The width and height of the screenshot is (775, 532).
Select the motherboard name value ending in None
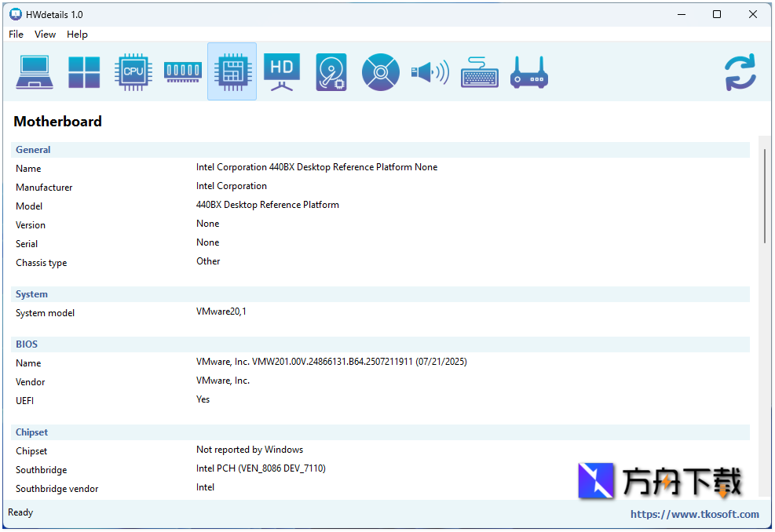(316, 167)
